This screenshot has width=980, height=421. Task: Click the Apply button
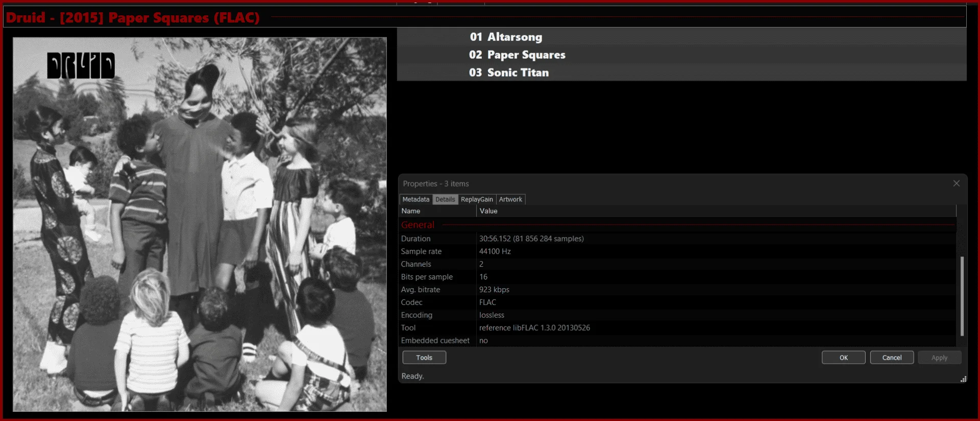point(939,358)
